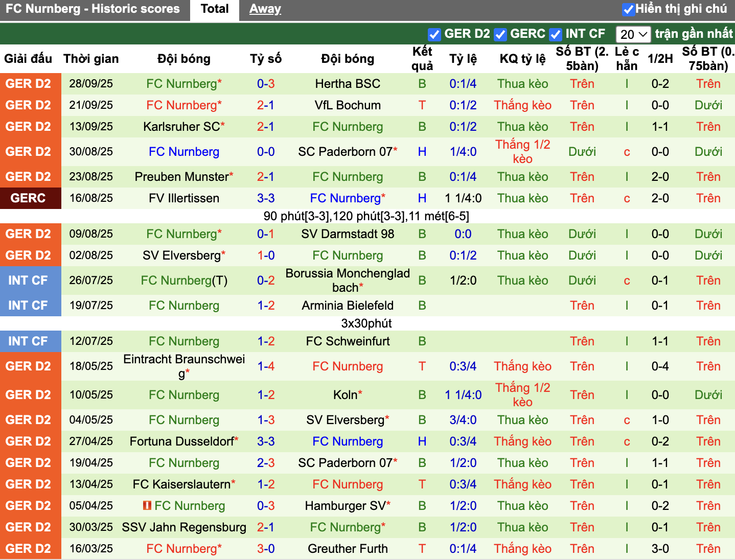Image resolution: width=735 pixels, height=560 pixels.
Task: Open Karlsruher SC team link
Action: [x=181, y=127]
